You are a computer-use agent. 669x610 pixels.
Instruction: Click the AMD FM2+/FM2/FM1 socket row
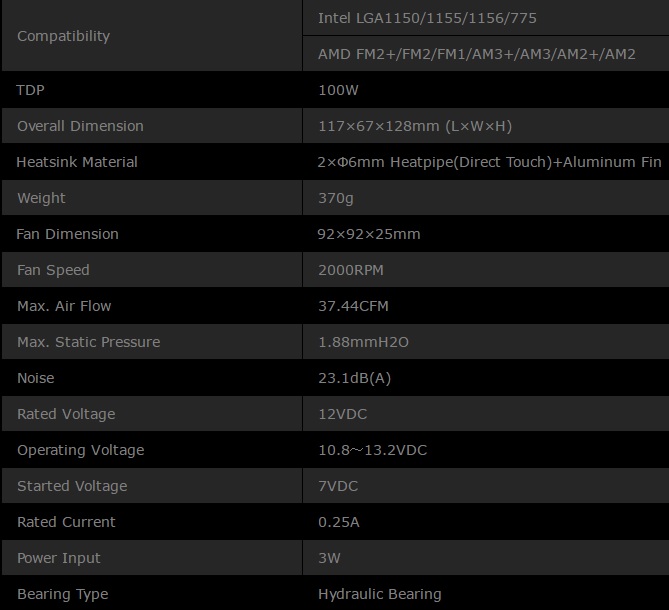point(476,54)
